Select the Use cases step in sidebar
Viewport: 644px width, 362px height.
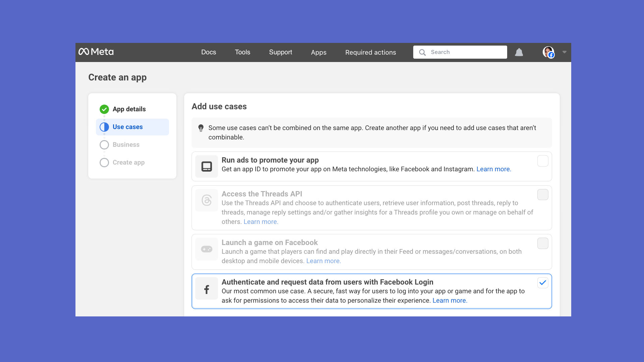click(x=127, y=127)
